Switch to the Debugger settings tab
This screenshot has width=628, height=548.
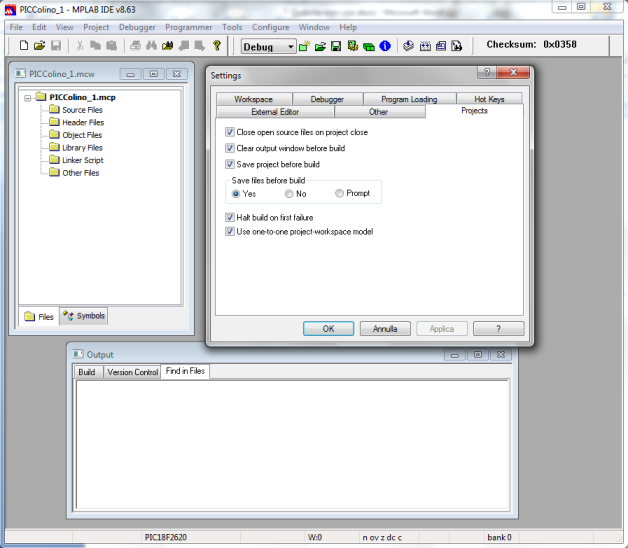327,99
